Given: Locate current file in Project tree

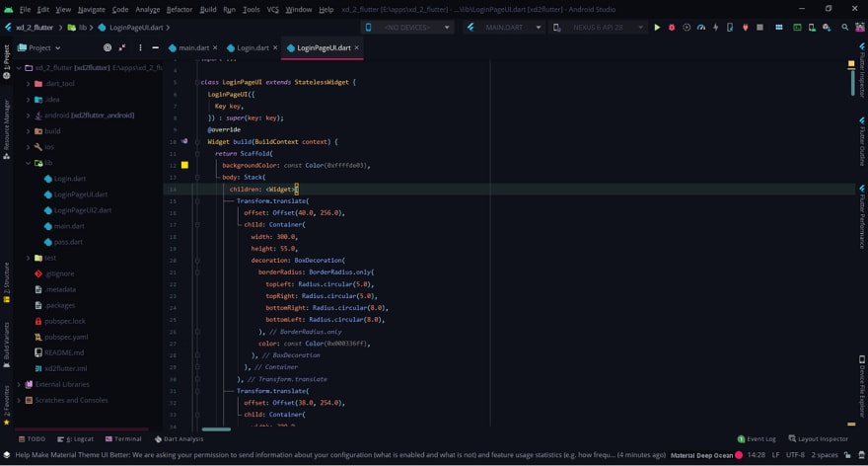Looking at the screenshot, I should tap(108, 47).
